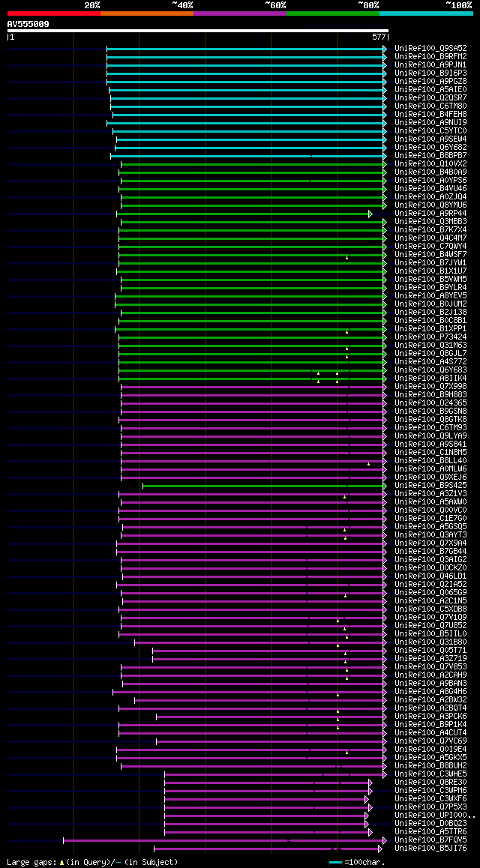The height and width of the screenshot is (868, 480).
Task: Click the orange ~40% identity legend segment
Action: click(147, 13)
